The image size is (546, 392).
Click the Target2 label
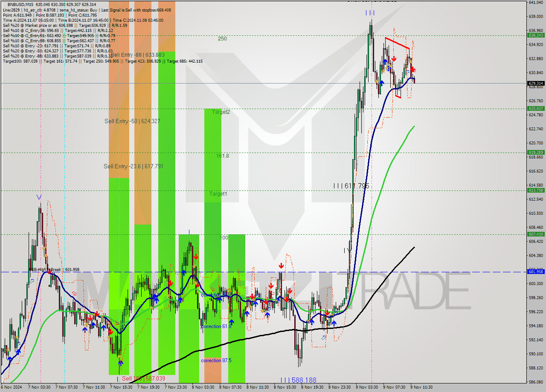pyautogui.click(x=221, y=112)
